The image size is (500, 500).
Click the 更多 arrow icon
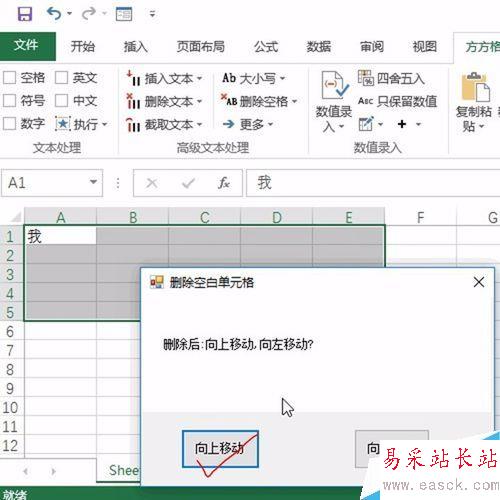pos(229,124)
